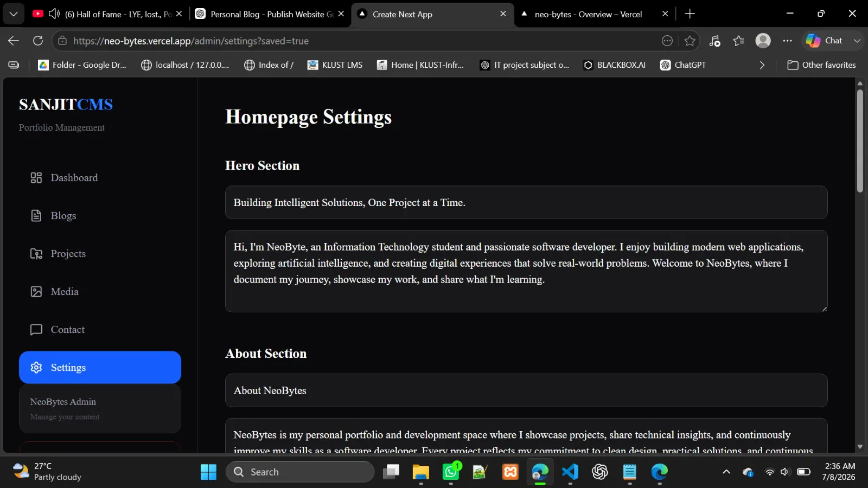868x488 pixels.
Task: Open Visual Studio Code from taskbar
Action: point(570,472)
